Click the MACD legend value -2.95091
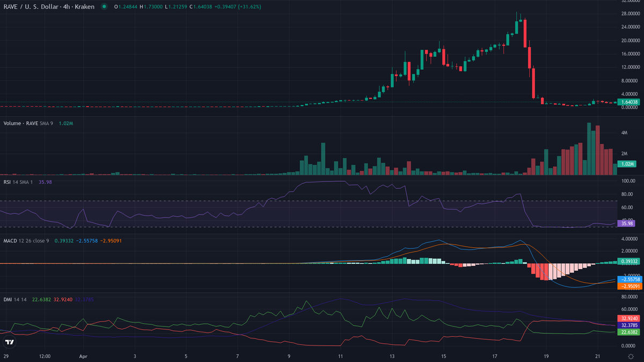The image size is (644, 362). tap(111, 241)
